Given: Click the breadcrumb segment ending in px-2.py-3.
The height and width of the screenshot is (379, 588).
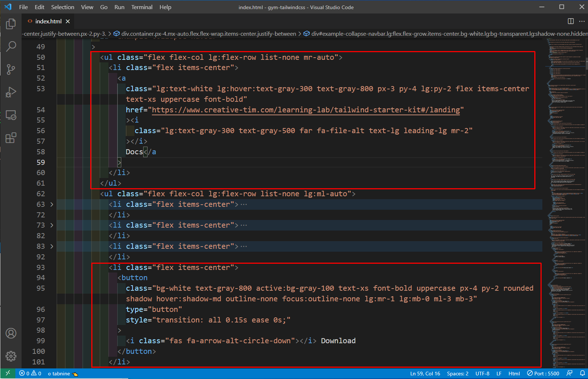Looking at the screenshot, I should [x=64, y=34].
